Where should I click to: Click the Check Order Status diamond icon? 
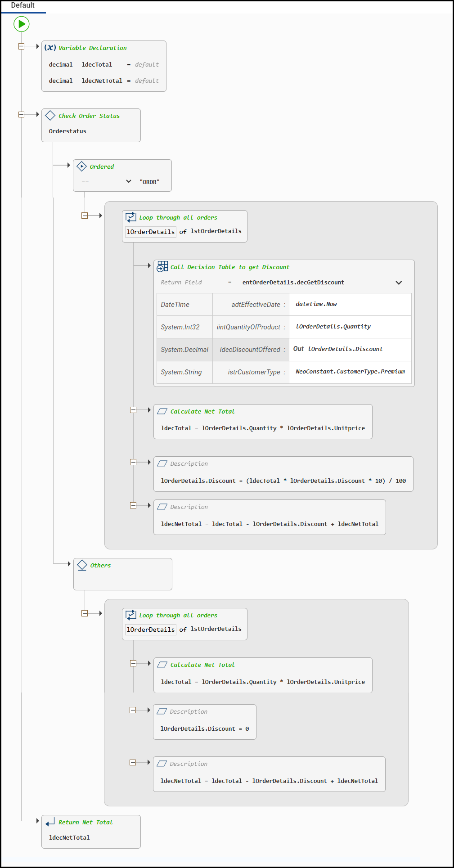click(50, 116)
